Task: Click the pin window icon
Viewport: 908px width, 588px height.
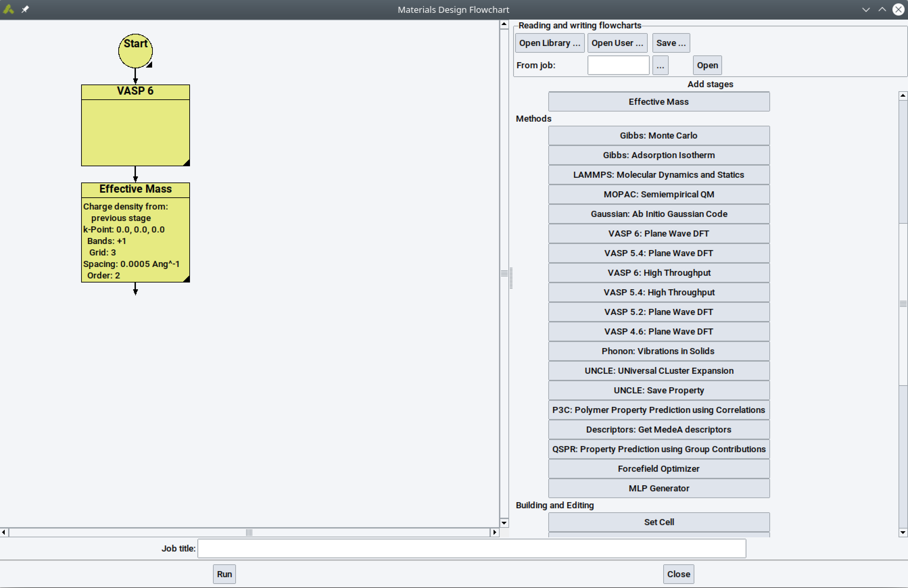Action: coord(25,9)
